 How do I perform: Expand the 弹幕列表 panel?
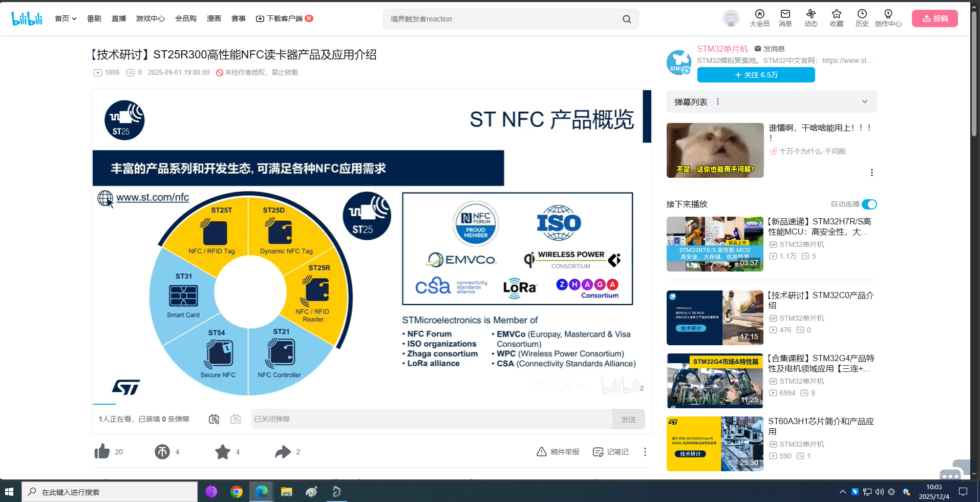pyautogui.click(x=865, y=101)
